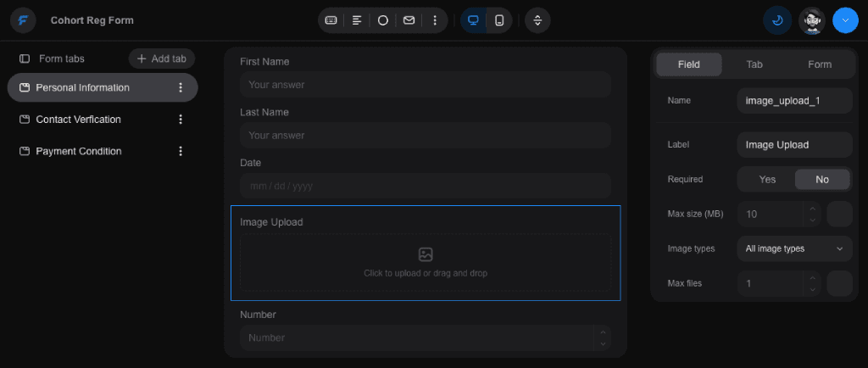868x368 pixels.
Task: Open the user avatar profile
Action: point(811,20)
